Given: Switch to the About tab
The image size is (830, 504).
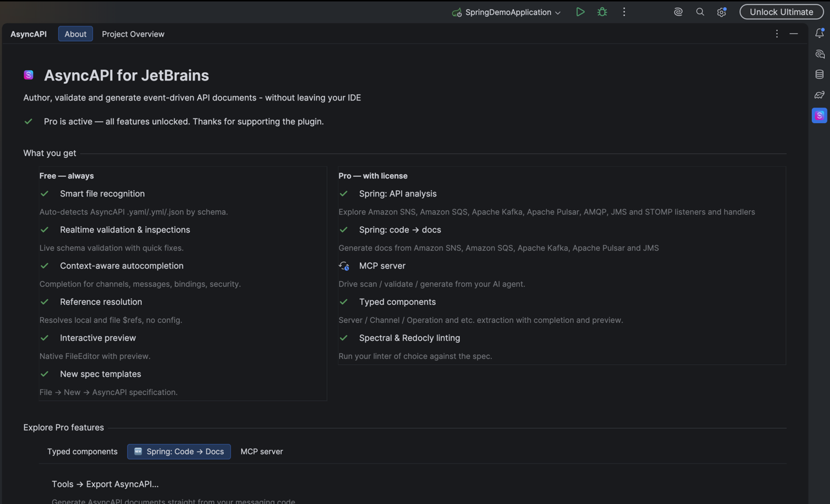Looking at the screenshot, I should [75, 34].
